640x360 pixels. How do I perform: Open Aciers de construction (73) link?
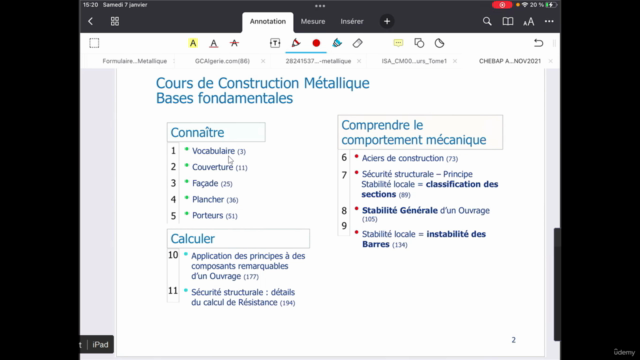410,158
